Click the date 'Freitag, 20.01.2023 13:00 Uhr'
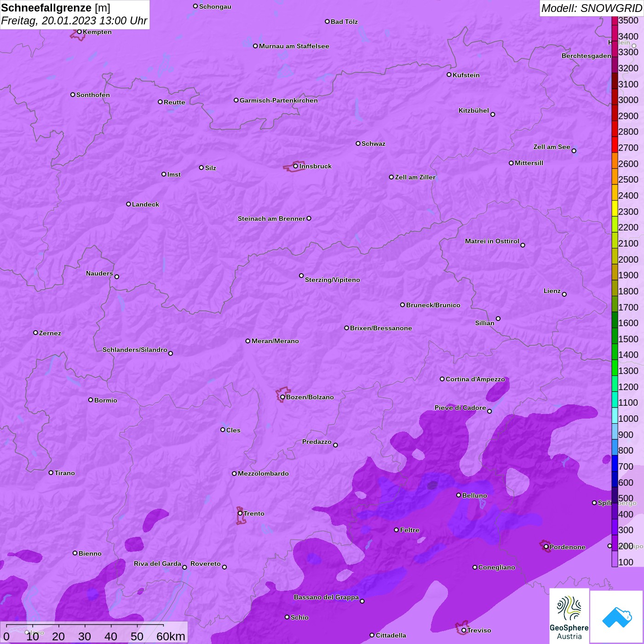This screenshot has width=644, height=644. click(74, 21)
